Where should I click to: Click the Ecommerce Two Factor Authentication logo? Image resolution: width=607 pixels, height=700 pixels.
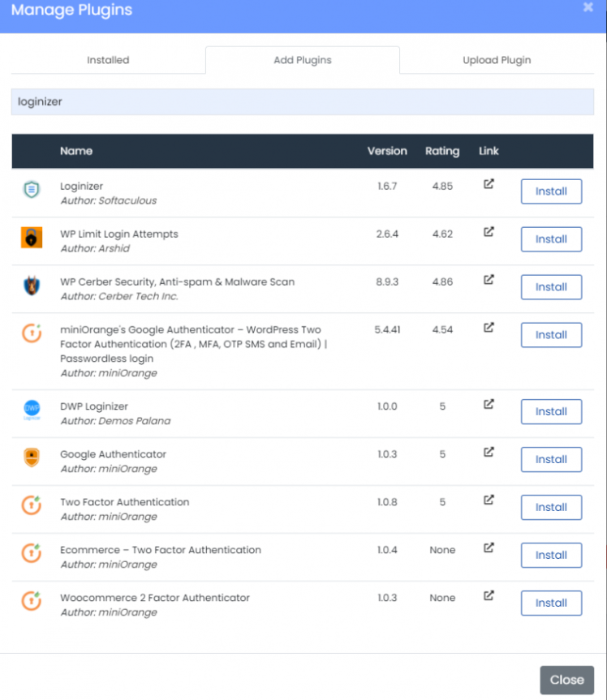[x=31, y=555]
